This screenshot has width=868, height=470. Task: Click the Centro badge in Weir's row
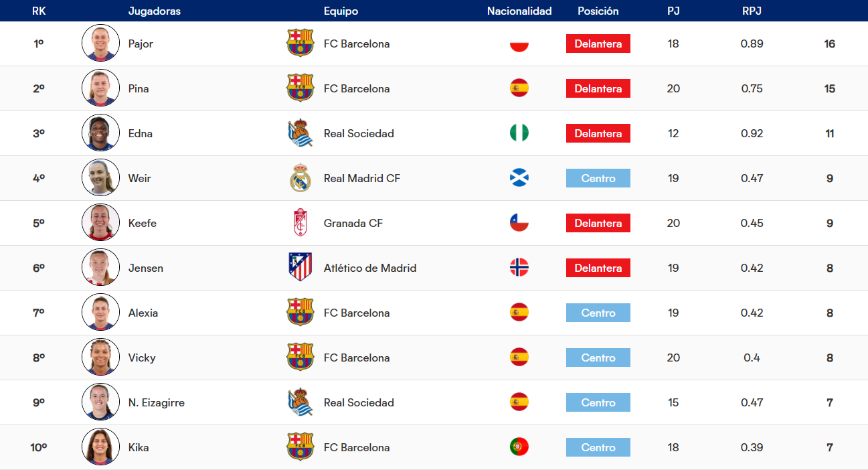click(x=598, y=178)
